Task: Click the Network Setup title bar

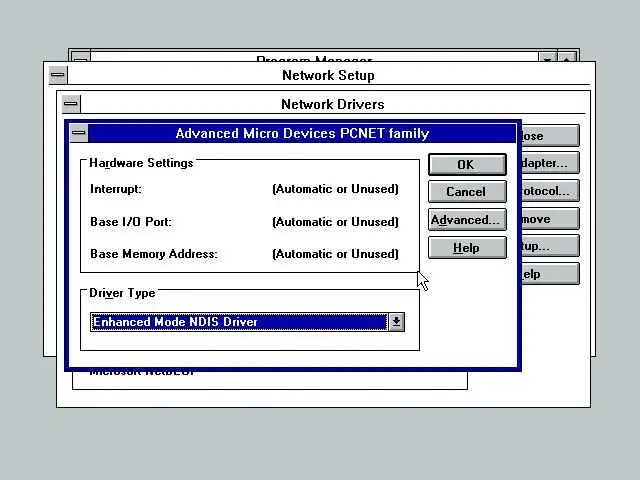Action: point(328,75)
